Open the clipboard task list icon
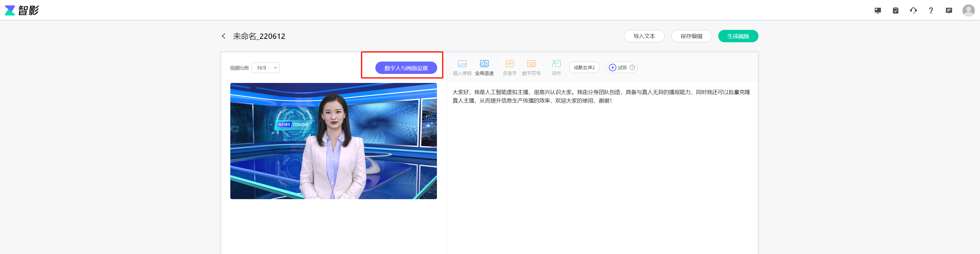 pyautogui.click(x=895, y=11)
